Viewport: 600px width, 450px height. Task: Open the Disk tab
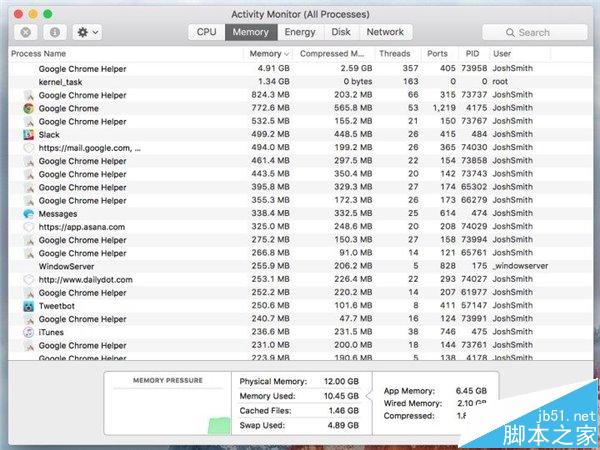[x=341, y=32]
